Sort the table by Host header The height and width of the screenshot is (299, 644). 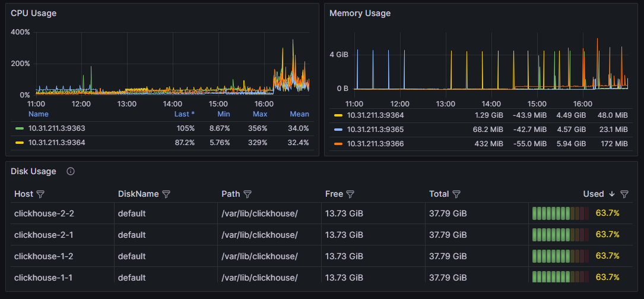pos(24,194)
